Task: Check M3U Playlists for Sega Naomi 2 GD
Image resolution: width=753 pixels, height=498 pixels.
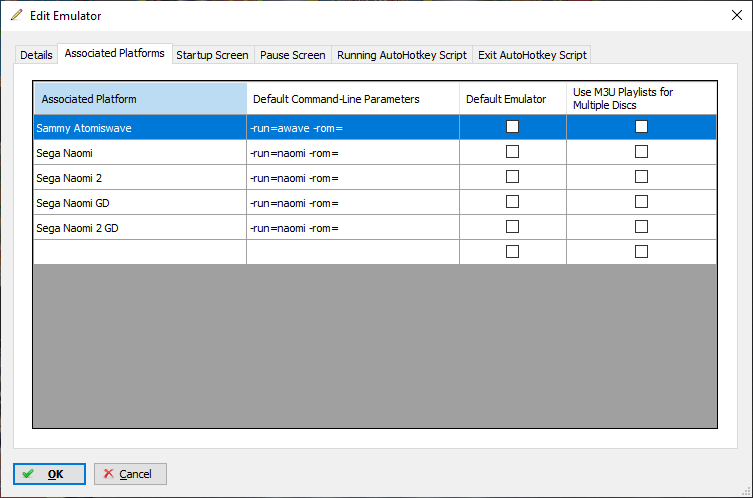Action: coord(641,227)
